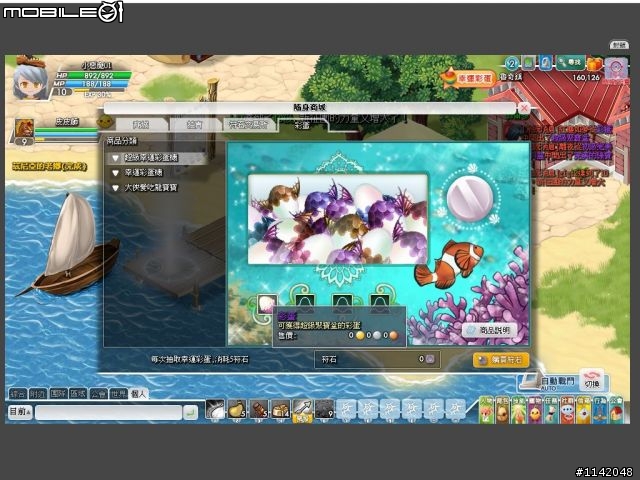Click the round channel 2 icon
Screen dimensions: 640x480
(x=512, y=63)
